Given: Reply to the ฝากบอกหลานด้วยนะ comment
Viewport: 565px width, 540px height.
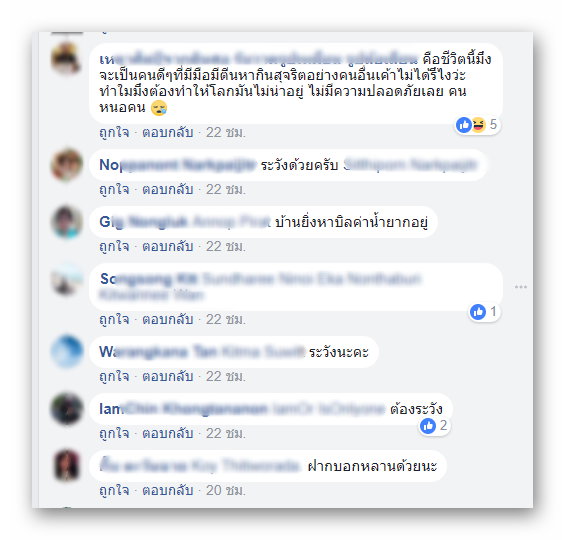Looking at the screenshot, I should click(168, 490).
